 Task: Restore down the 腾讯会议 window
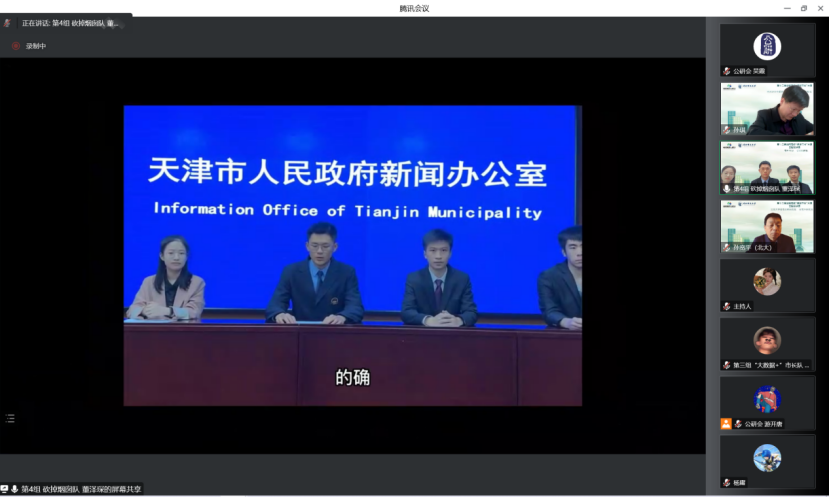803,8
